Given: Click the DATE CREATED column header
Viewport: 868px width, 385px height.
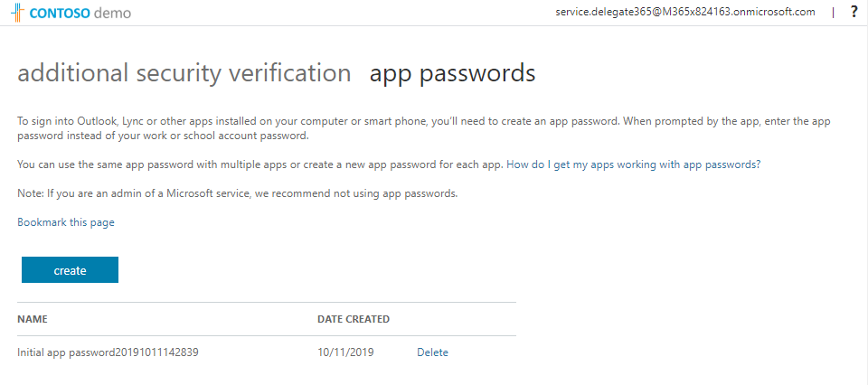Looking at the screenshot, I should [354, 319].
